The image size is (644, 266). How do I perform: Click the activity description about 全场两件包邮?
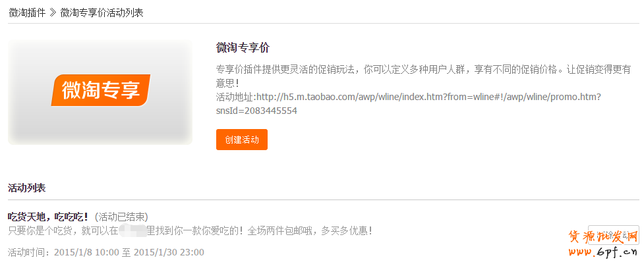190,230
